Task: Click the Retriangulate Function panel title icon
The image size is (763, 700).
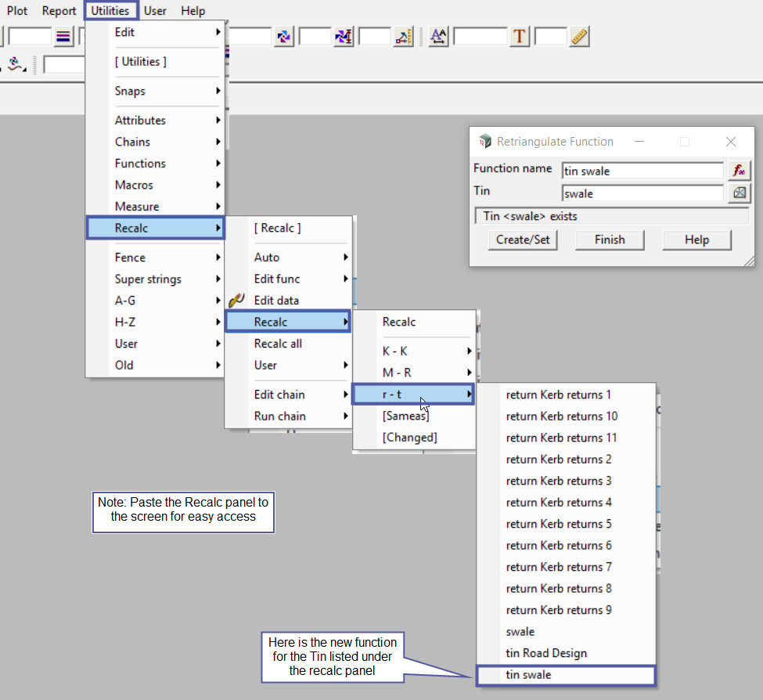Action: 485,142
